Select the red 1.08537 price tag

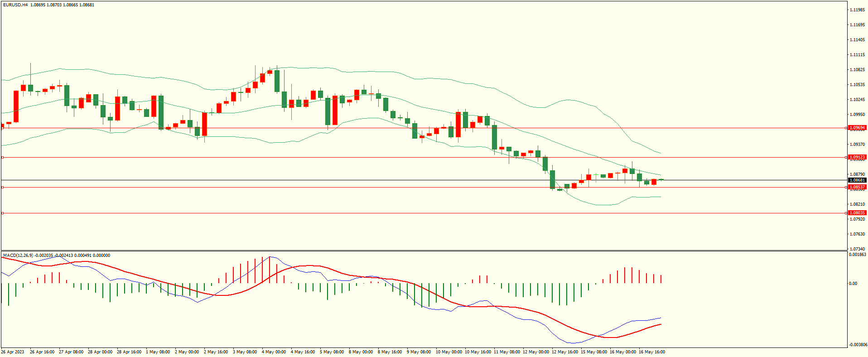tap(857, 187)
